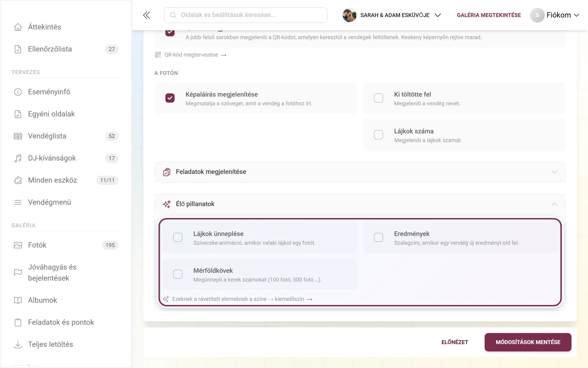Focus the Oldalak és beállítások keresése field
This screenshot has height=368, width=588.
pyautogui.click(x=246, y=15)
